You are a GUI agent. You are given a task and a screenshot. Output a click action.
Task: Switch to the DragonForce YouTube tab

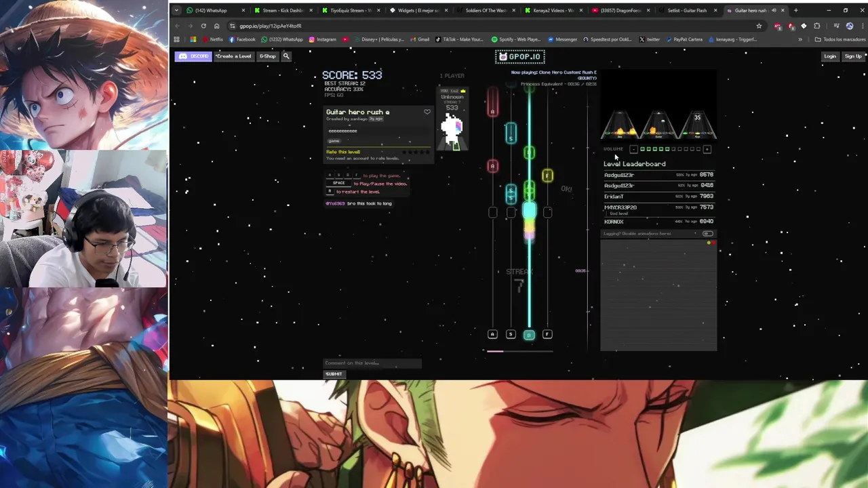[620, 10]
